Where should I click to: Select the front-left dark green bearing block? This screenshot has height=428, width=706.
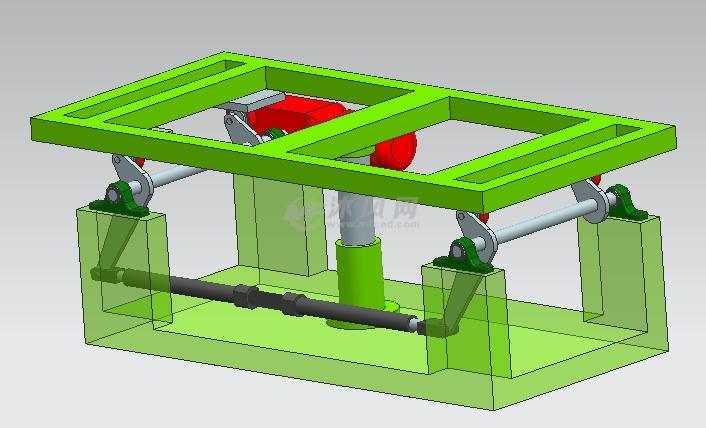pos(122,199)
